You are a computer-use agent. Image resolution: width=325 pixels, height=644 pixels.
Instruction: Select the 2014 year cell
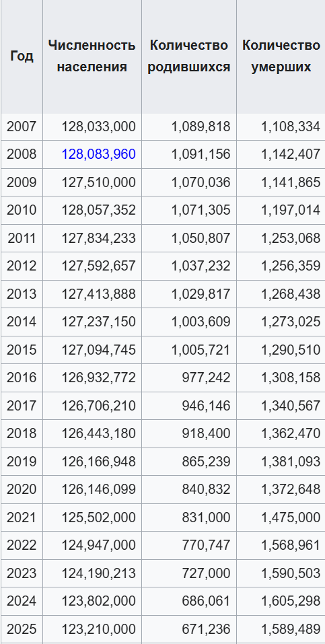pos(22,322)
